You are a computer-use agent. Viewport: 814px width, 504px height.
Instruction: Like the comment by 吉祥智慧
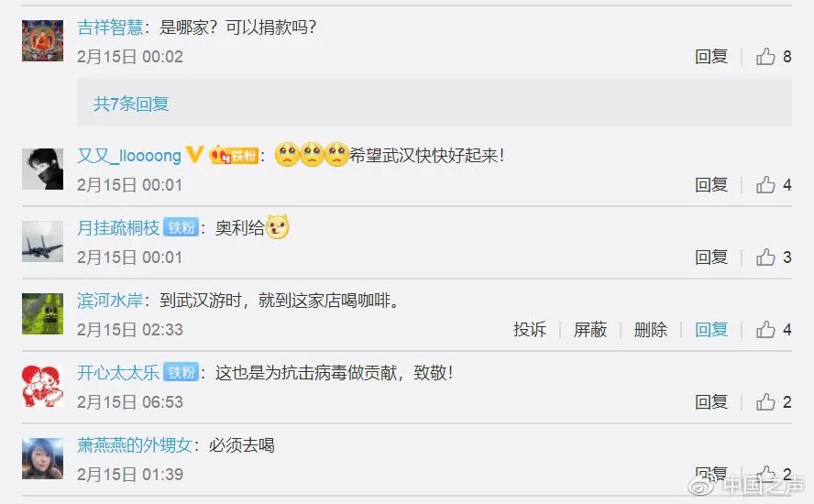click(x=765, y=56)
